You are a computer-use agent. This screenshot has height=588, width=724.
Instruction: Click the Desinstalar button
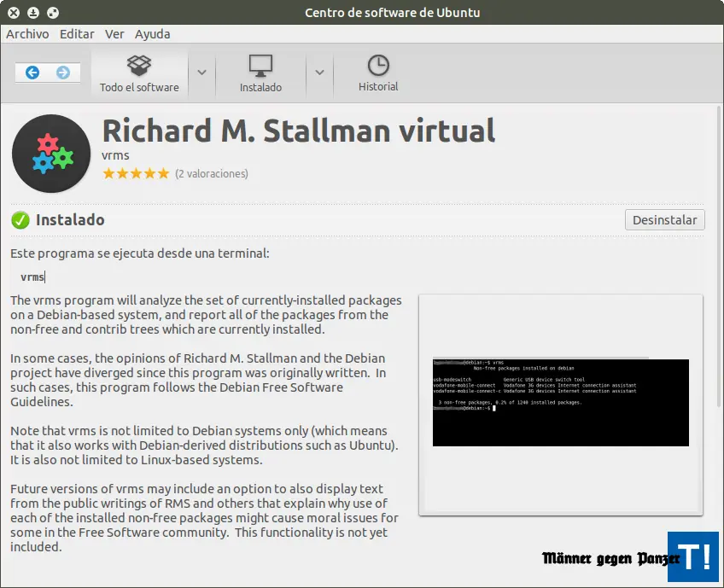(x=664, y=219)
